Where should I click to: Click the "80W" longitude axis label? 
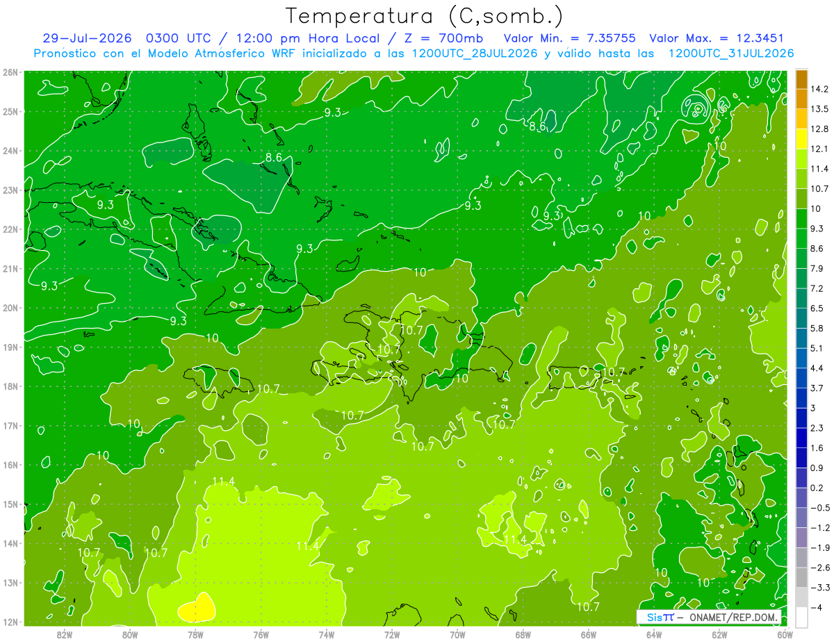(x=129, y=634)
